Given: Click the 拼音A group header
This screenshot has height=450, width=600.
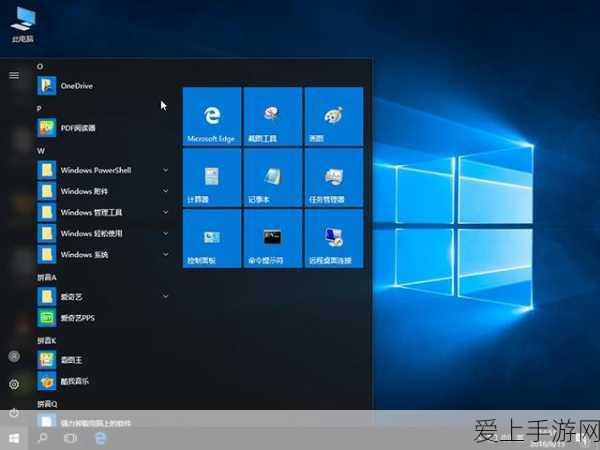Looking at the screenshot, I should point(47,277).
